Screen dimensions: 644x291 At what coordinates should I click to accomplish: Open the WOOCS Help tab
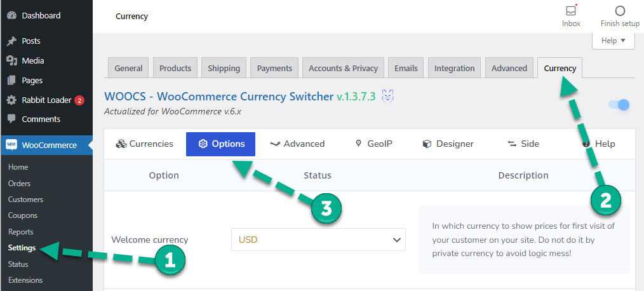click(599, 144)
